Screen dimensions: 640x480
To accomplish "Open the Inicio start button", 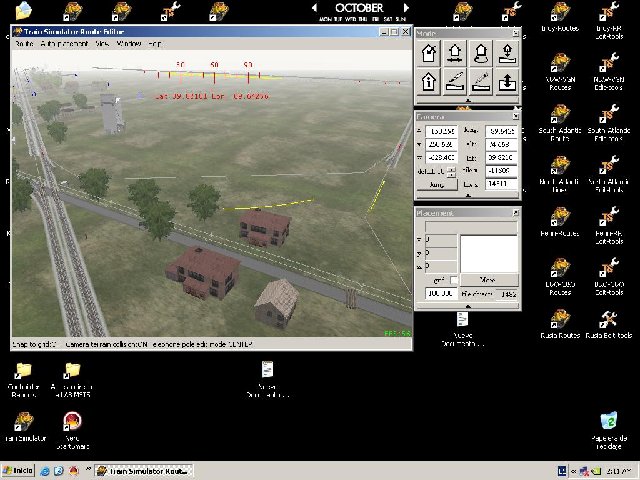I will 18,470.
